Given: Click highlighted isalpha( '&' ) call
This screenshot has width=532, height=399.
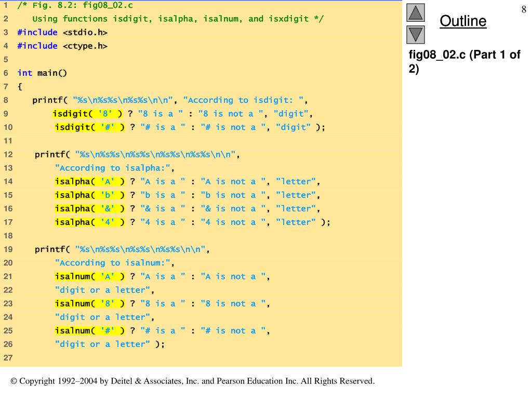Looking at the screenshot, I should coord(89,209).
